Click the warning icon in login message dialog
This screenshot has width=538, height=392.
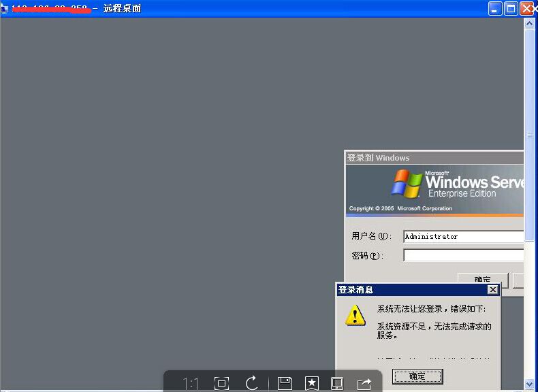point(355,315)
